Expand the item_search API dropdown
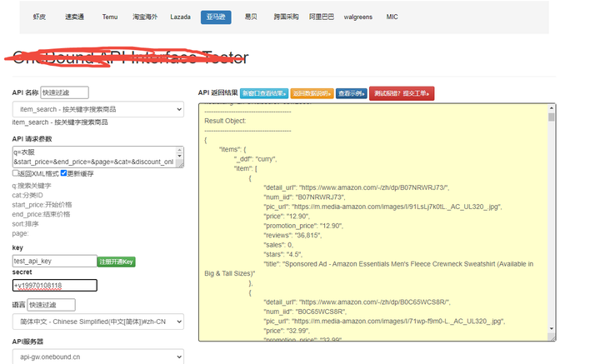Screen dimensions: 600x364 [98, 109]
